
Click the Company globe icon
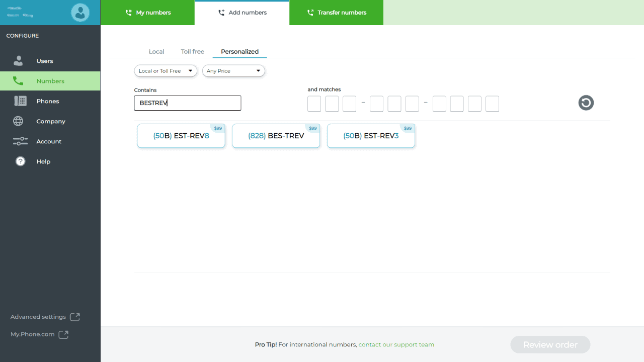pos(19,121)
